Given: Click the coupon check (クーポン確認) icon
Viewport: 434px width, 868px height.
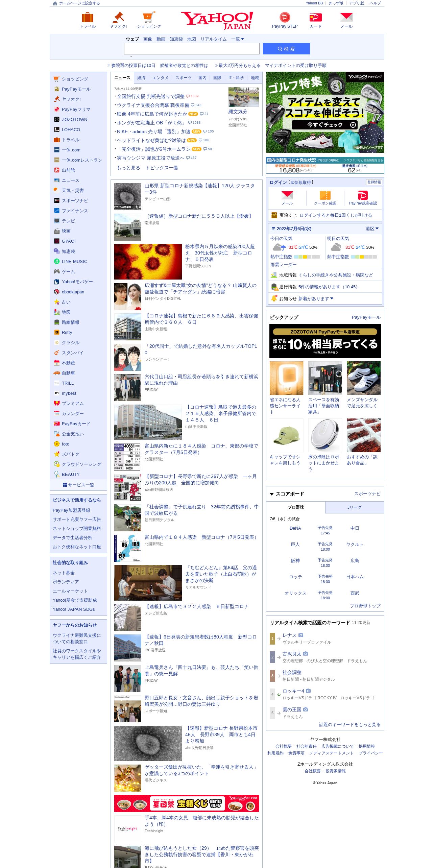Looking at the screenshot, I should 325,195.
